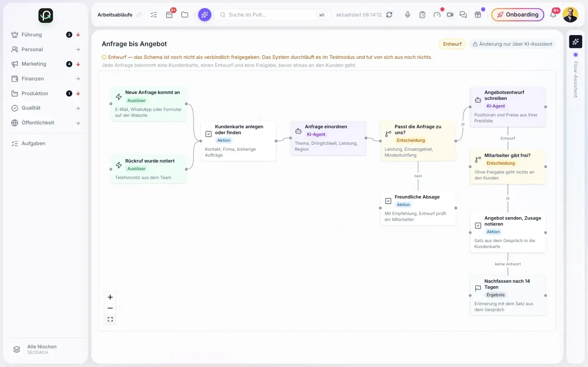Select the 'Freundliche Absage' action node
The image size is (588, 367).
pyautogui.click(x=418, y=208)
